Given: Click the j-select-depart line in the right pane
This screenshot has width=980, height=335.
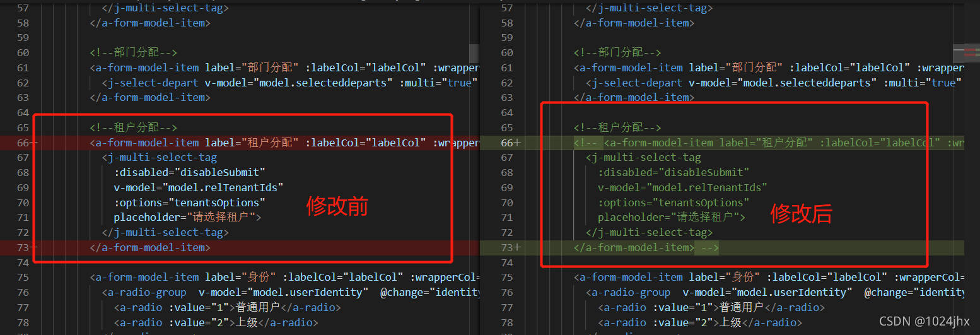Looking at the screenshot, I should pos(775,83).
